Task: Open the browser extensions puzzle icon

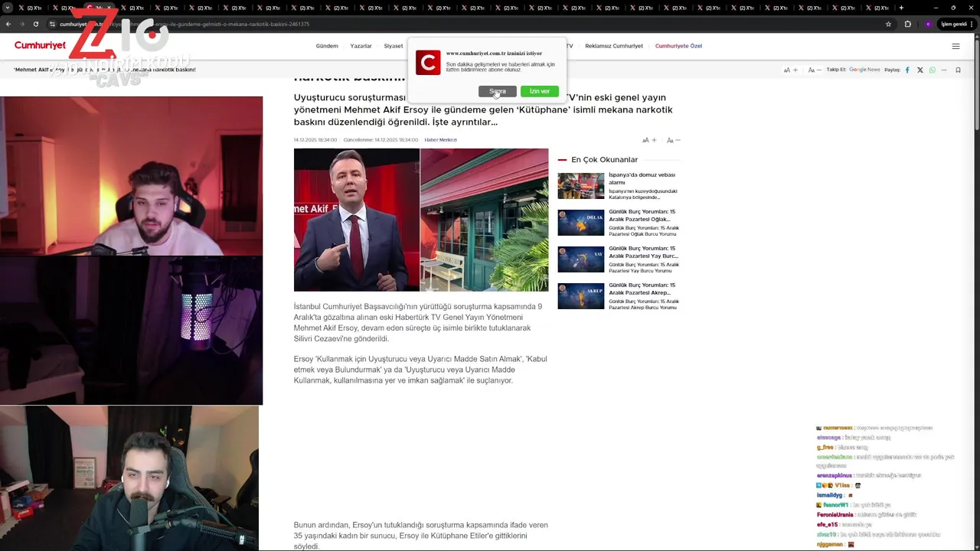Action: [908, 24]
